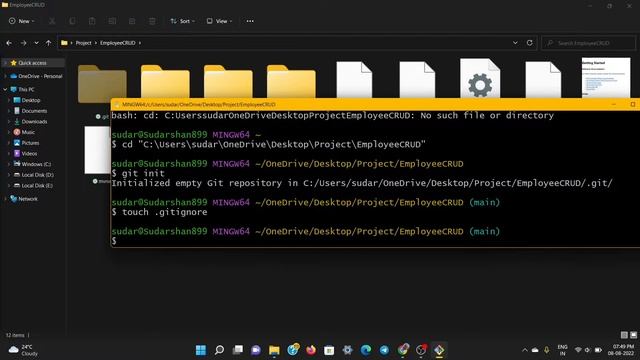Click the Share icon in Explorer toolbar
This screenshot has height=360, width=640.
(x=132, y=21)
